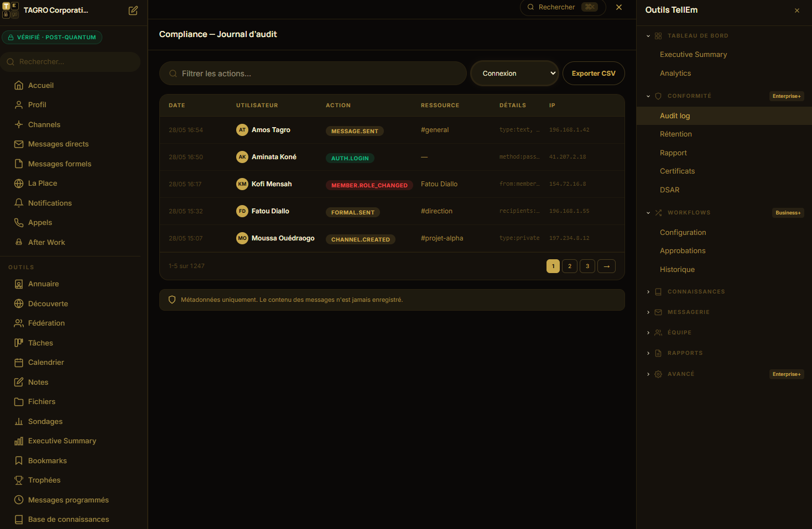The image size is (812, 529).
Task: Click the Vérifié Post-Quantum badge
Action: click(52, 37)
